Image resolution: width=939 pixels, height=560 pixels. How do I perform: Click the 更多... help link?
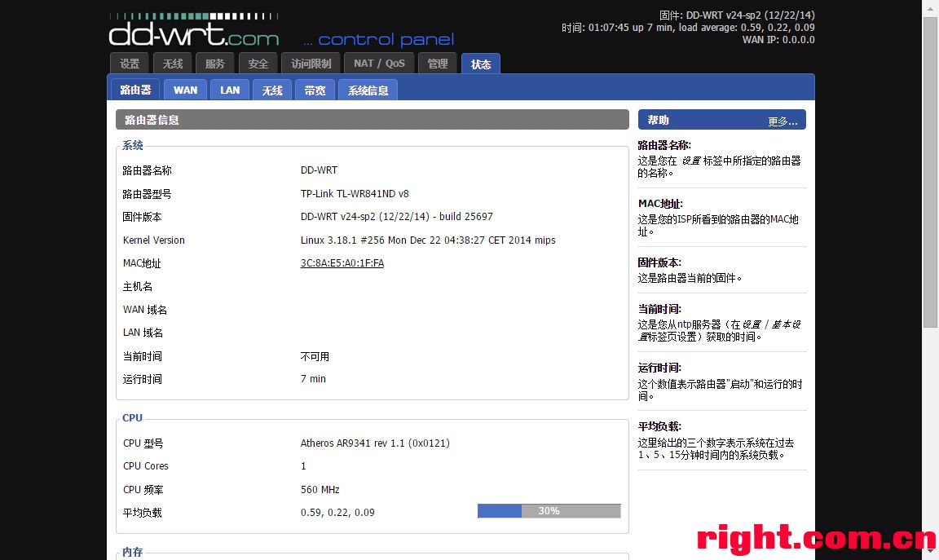782,121
